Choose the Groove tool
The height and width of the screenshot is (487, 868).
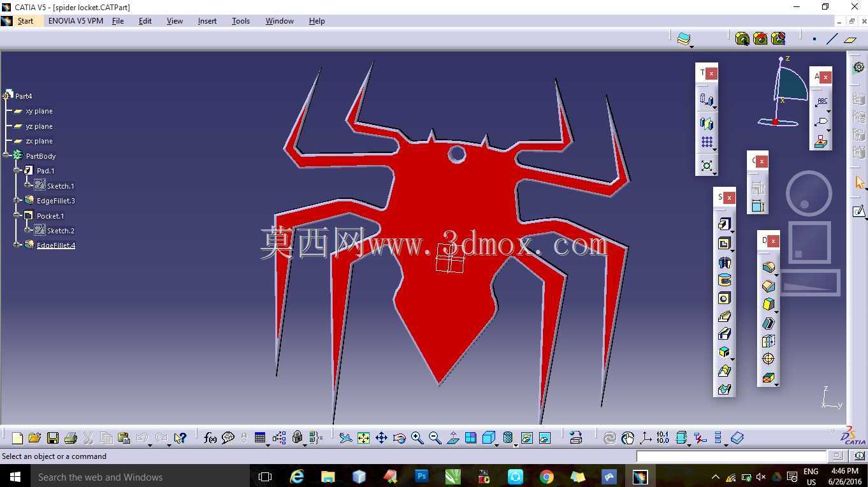(x=724, y=280)
